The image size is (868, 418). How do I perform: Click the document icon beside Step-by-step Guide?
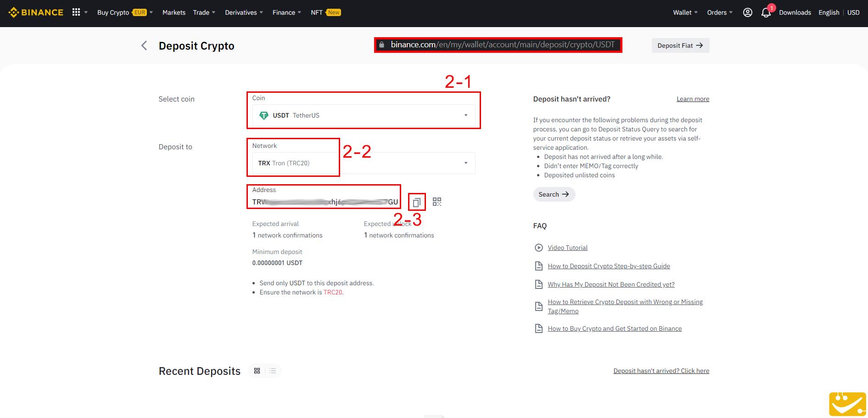tap(539, 266)
